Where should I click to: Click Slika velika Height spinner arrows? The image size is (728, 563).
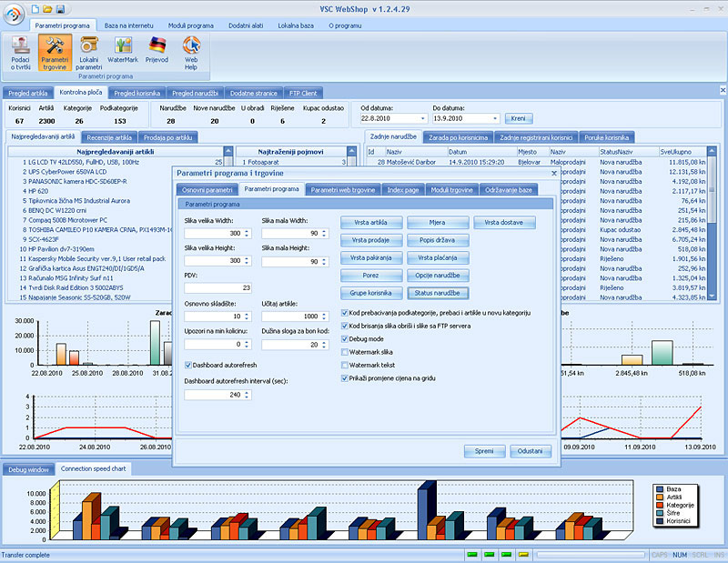247,261
